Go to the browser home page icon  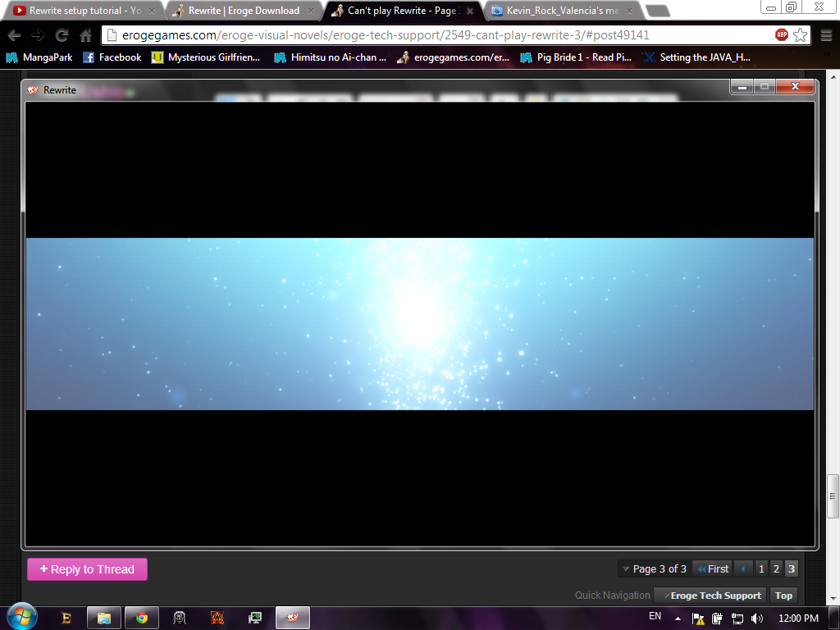click(85, 35)
